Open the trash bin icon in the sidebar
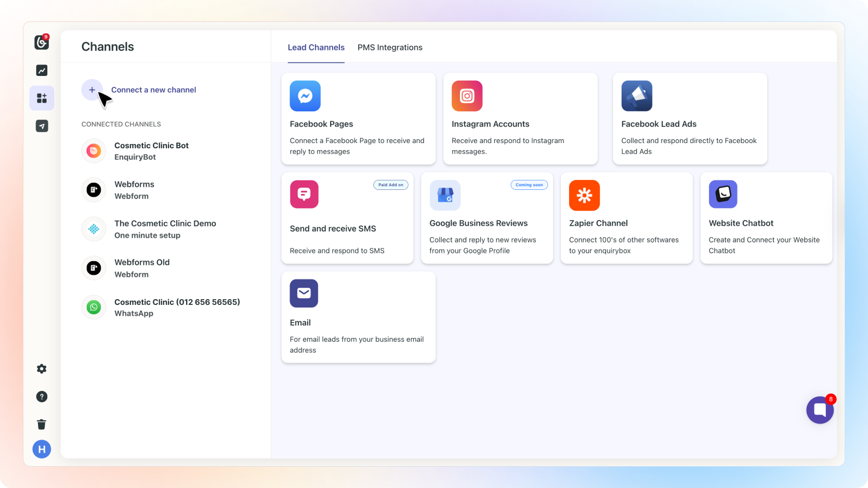The width and height of the screenshot is (868, 488). point(42,425)
